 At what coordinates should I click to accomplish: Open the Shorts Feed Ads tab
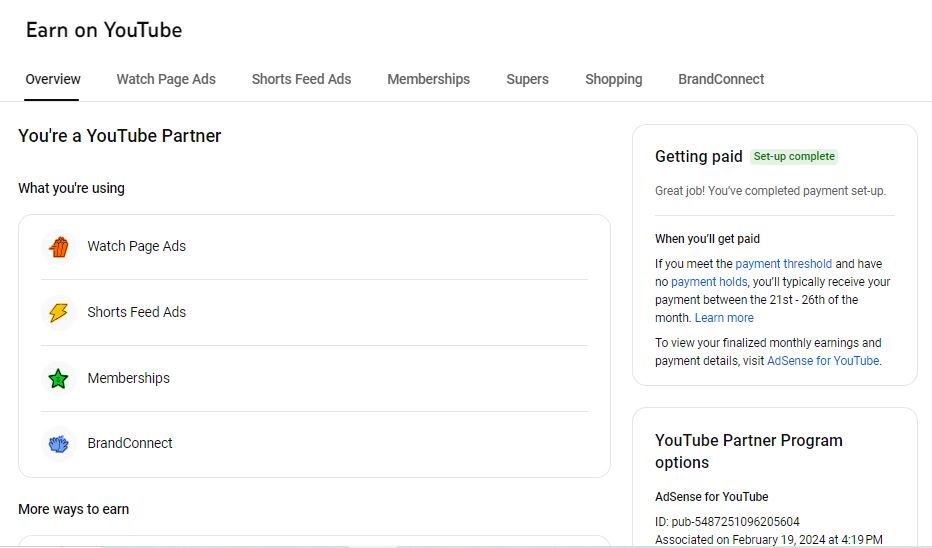(x=301, y=79)
